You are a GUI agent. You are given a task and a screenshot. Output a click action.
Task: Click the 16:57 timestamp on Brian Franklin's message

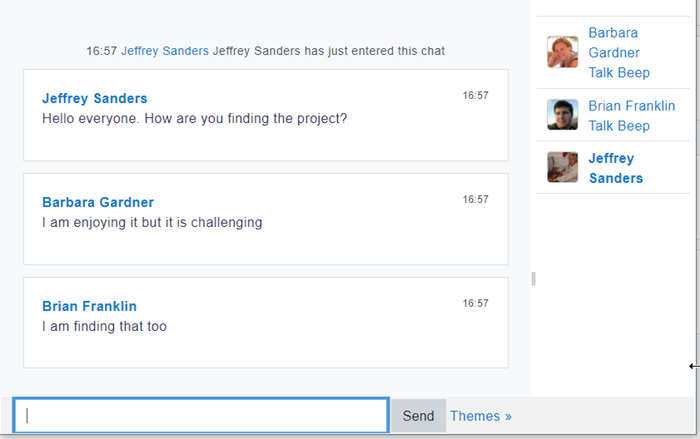point(475,304)
